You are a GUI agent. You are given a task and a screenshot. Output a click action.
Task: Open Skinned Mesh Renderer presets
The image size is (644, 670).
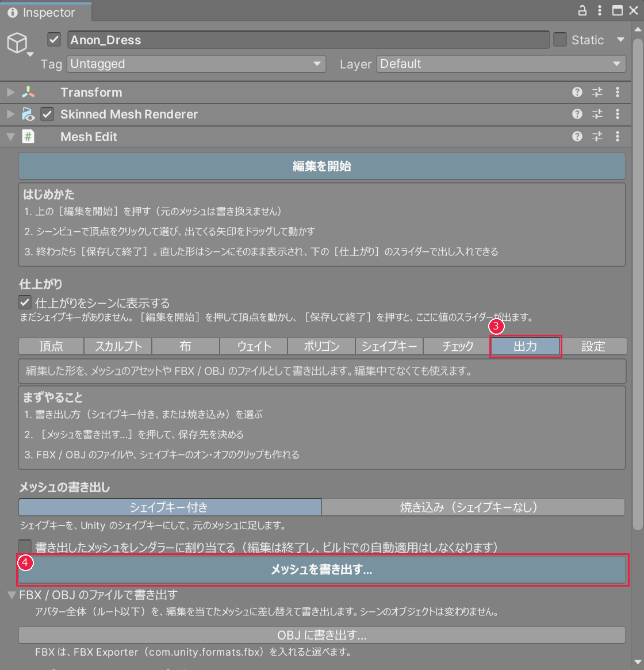point(597,114)
